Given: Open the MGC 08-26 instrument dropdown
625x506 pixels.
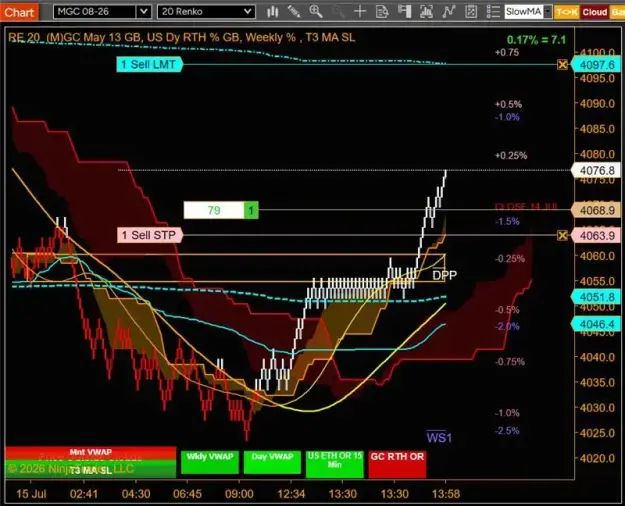Looking at the screenshot, I should (x=102, y=12).
